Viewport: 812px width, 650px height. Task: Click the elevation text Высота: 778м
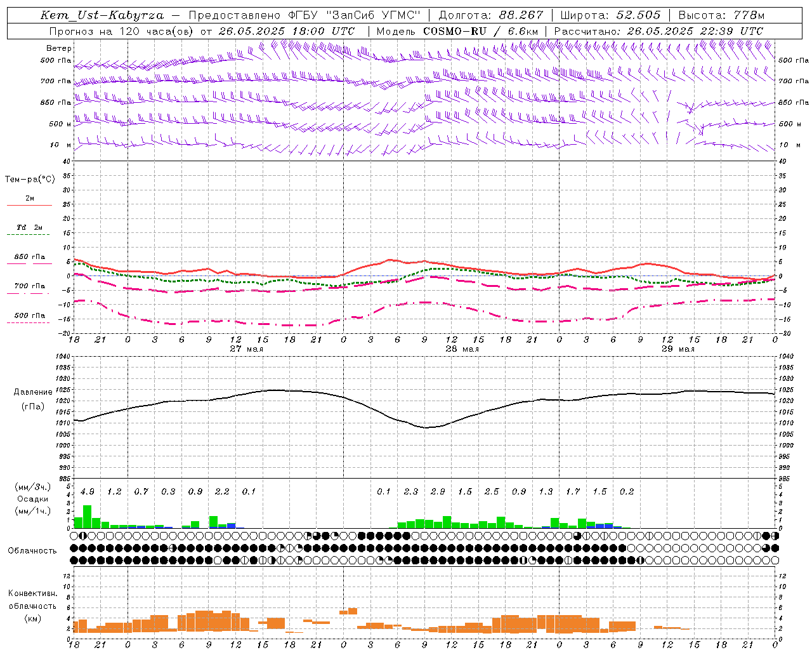(x=721, y=15)
